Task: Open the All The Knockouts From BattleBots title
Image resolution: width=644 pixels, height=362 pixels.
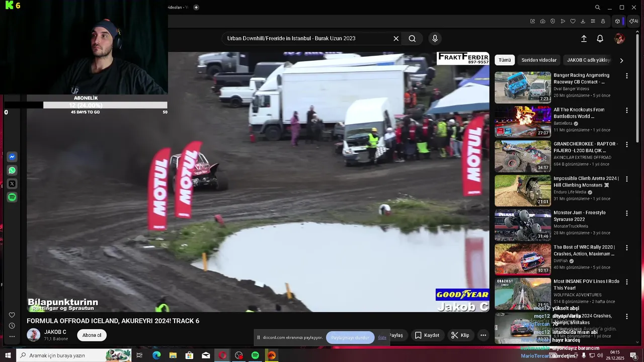Action: click(579, 113)
